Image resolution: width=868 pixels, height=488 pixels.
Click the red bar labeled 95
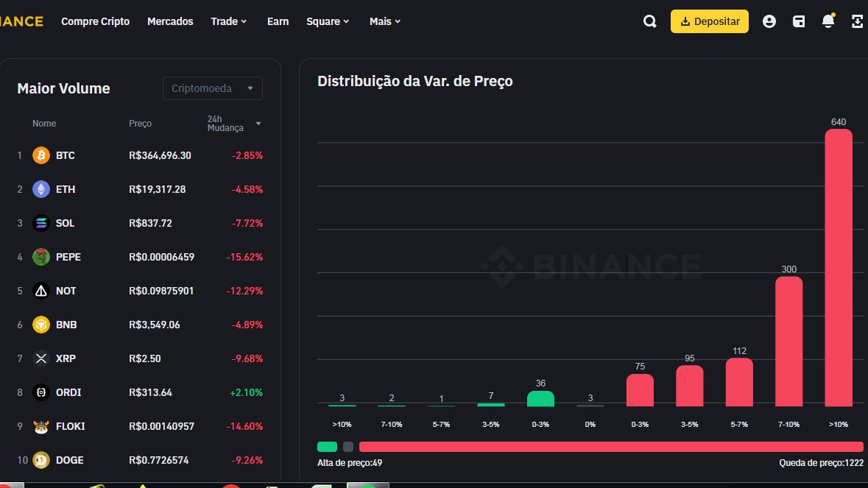(690, 386)
